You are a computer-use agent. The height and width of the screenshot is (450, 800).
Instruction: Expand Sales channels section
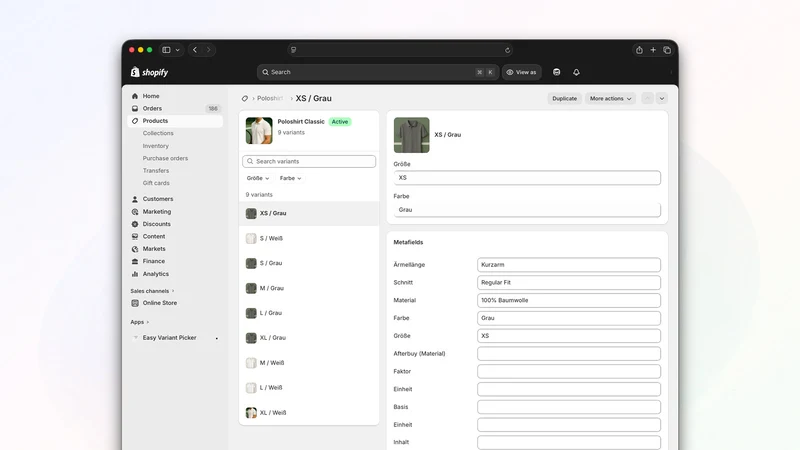152,291
